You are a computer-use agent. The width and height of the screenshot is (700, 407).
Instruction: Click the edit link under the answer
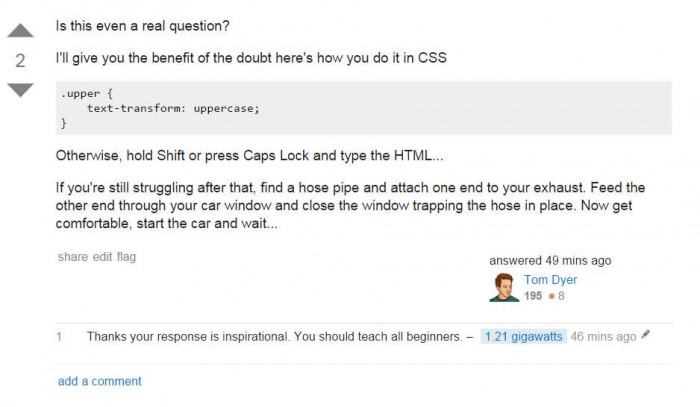tap(102, 257)
